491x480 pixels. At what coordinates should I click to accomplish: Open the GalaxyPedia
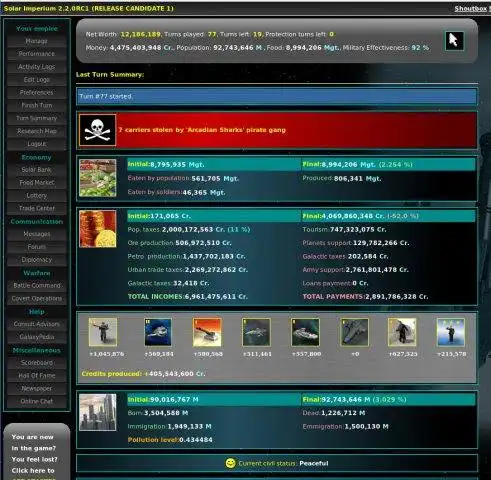coord(37,337)
